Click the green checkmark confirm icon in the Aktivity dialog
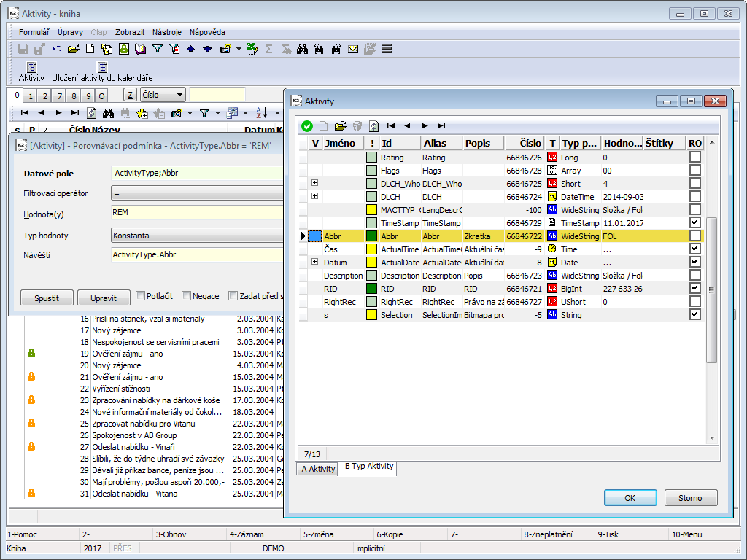 [x=307, y=125]
